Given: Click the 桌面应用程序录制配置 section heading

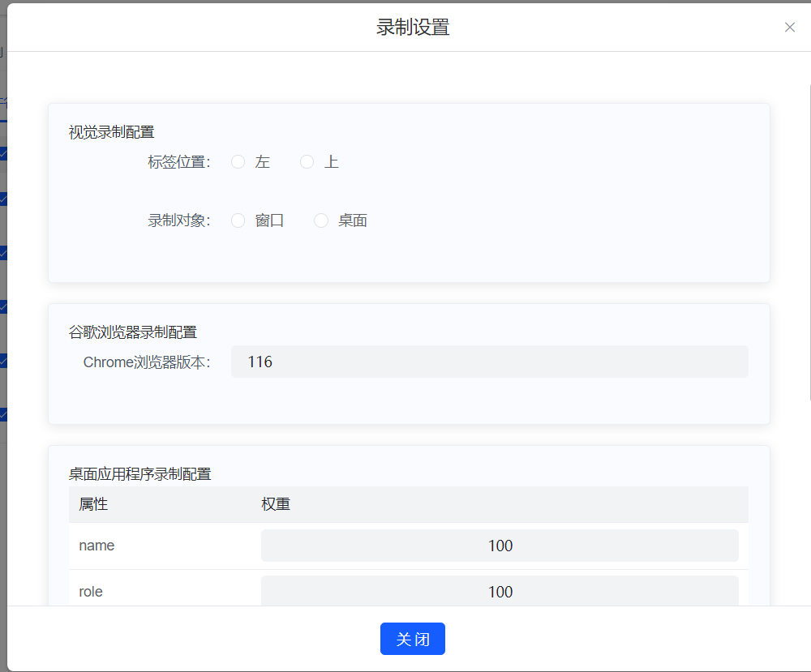Looking at the screenshot, I should 140,473.
